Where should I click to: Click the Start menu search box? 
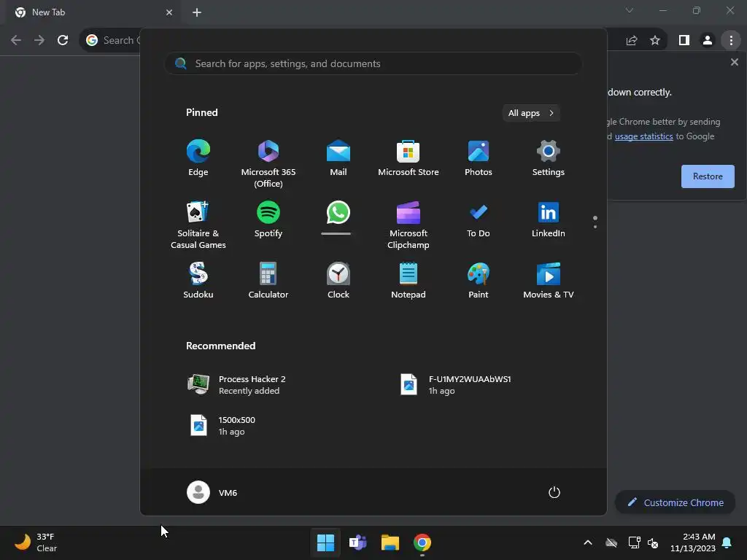(x=373, y=64)
